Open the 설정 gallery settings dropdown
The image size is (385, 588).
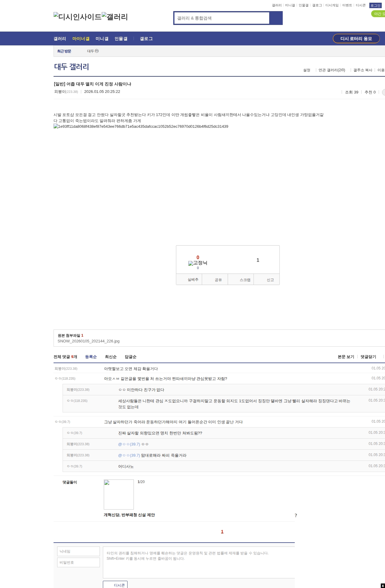306,70
